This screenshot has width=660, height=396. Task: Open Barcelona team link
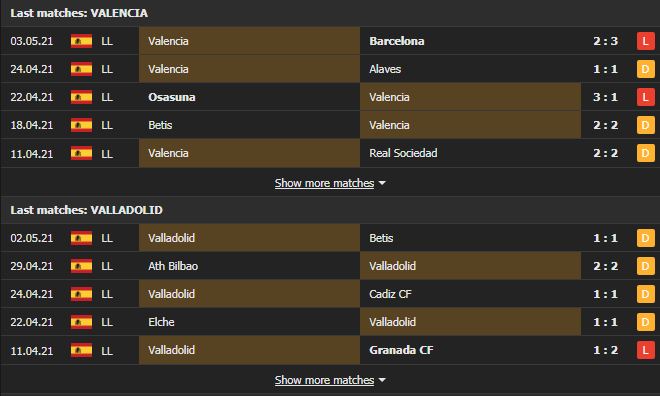[x=397, y=41]
